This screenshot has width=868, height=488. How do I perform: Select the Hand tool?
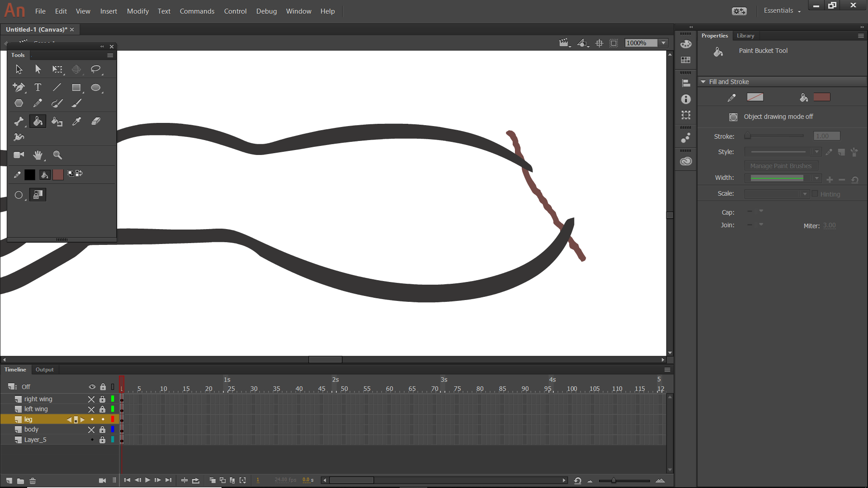(38, 155)
